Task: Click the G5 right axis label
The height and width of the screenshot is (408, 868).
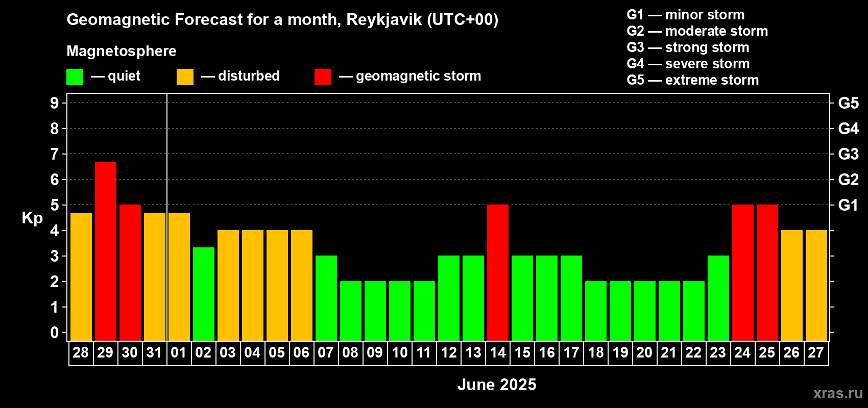Action: coord(849,103)
